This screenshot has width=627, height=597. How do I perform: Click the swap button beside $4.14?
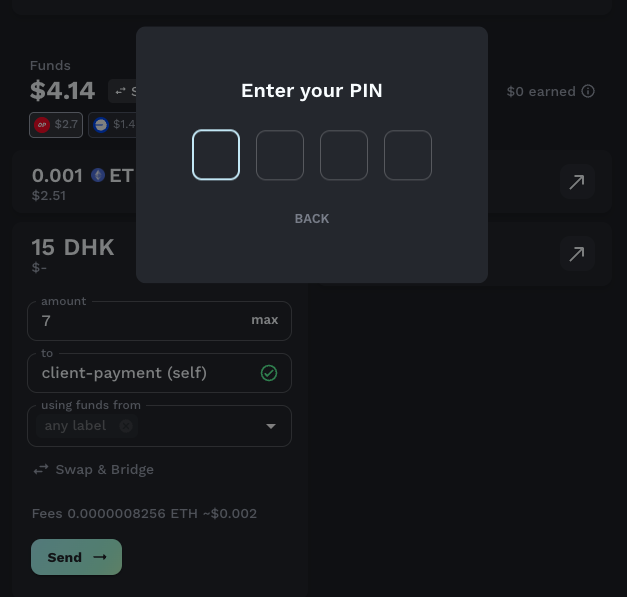[x=123, y=92]
